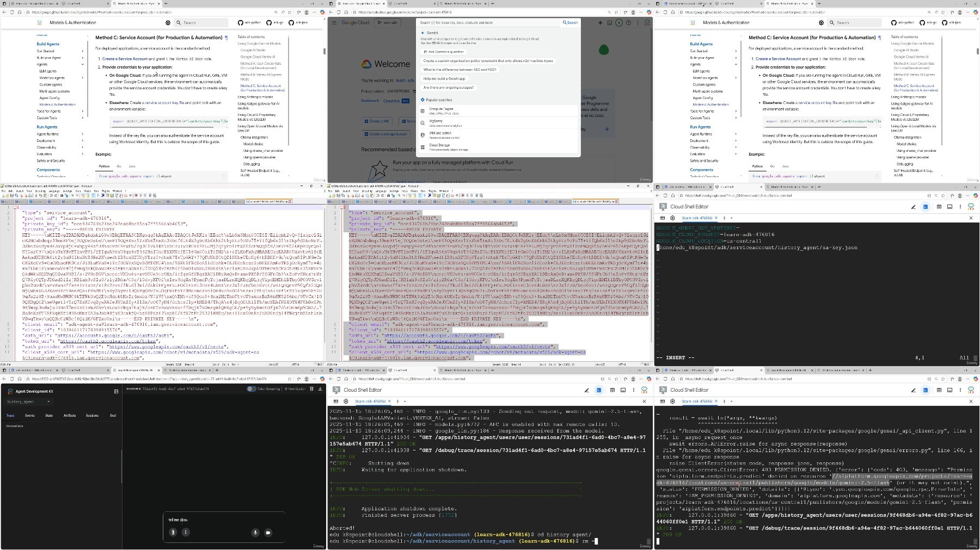The height and width of the screenshot is (550, 980).
Task: Toggle theme icon in leftmost ADK docs window
Action: [x=168, y=23]
